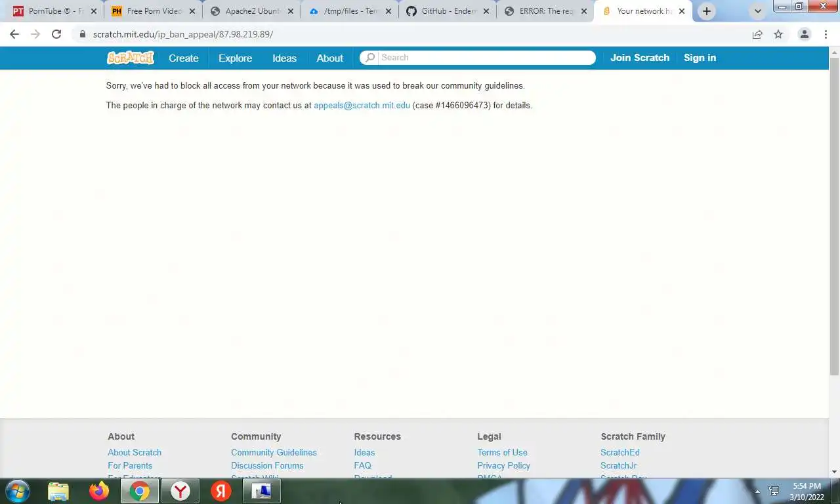
Task: Open the footer Ideas link
Action: click(x=364, y=452)
